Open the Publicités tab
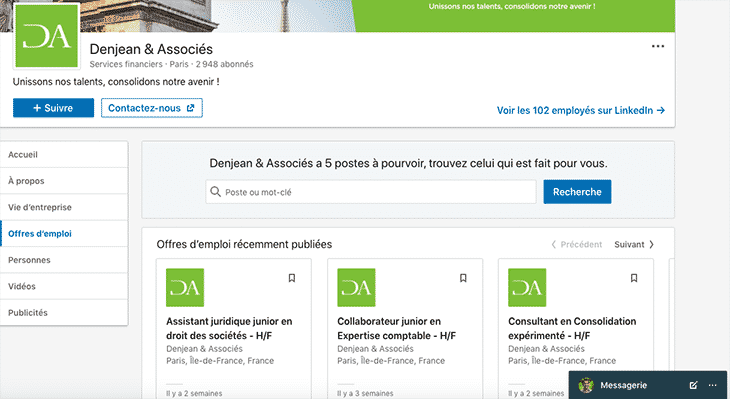730x399 pixels. click(64, 312)
